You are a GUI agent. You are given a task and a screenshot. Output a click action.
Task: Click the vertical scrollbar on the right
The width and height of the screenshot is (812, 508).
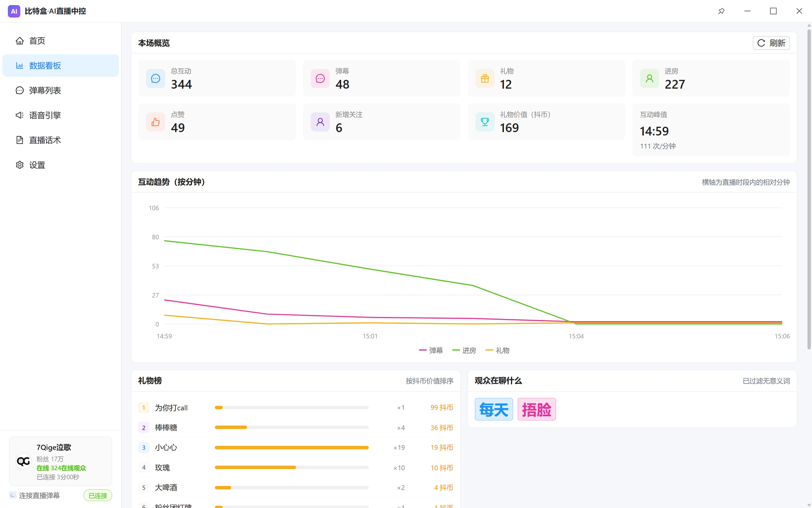coord(809,190)
